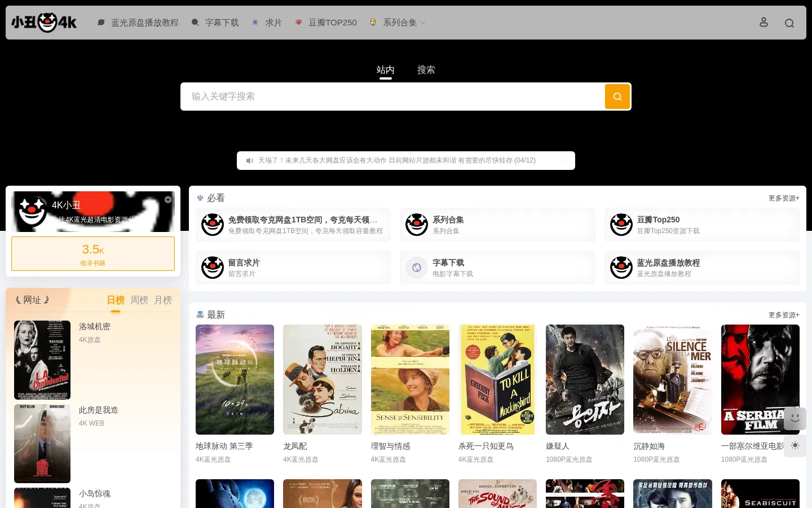Click the plus icon on the 4K小丑 card
This screenshot has height=508, width=812.
168,200
